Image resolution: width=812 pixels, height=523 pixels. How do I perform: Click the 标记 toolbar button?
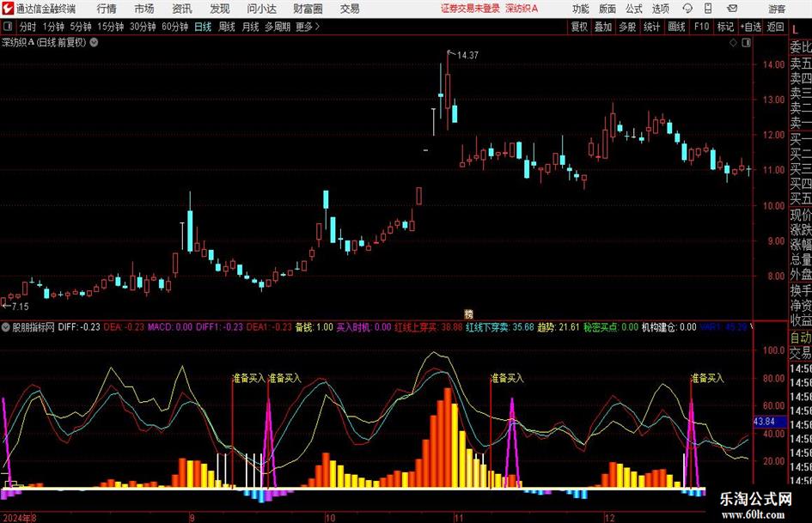tap(725, 27)
